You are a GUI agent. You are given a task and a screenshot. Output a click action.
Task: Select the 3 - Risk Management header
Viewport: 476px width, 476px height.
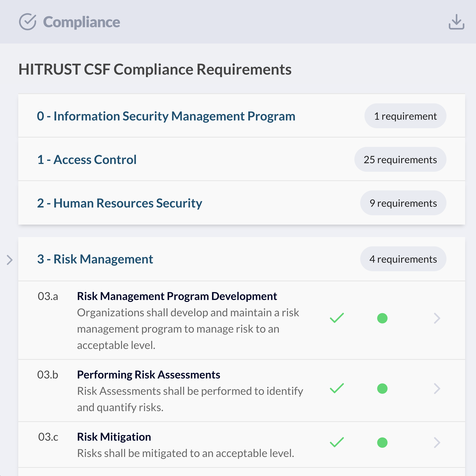pyautogui.click(x=95, y=259)
